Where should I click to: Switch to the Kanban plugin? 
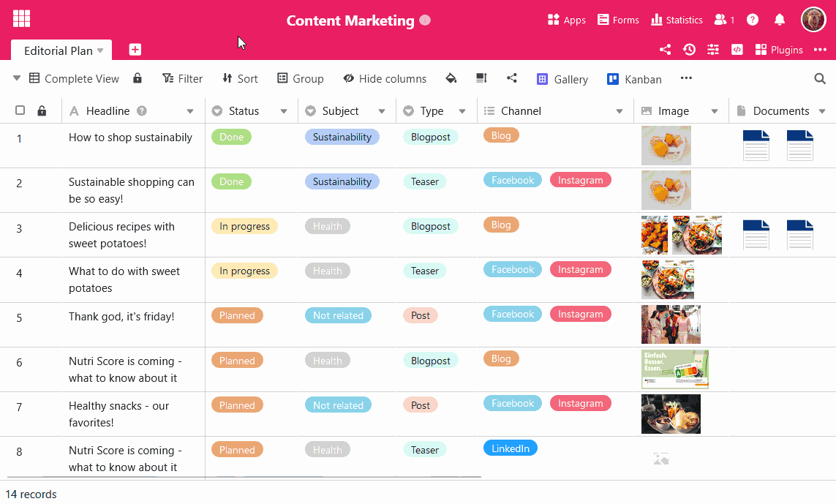[x=634, y=79]
